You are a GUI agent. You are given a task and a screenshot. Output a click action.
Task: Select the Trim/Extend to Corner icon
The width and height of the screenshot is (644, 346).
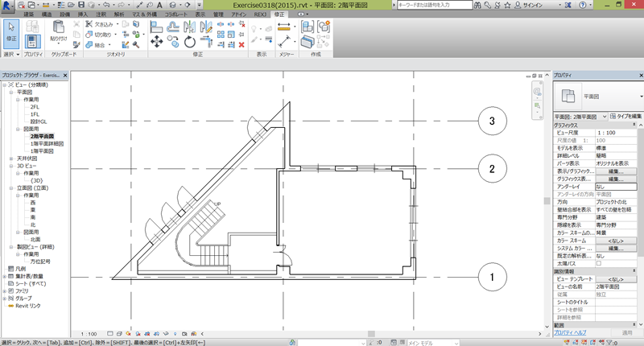[206, 42]
